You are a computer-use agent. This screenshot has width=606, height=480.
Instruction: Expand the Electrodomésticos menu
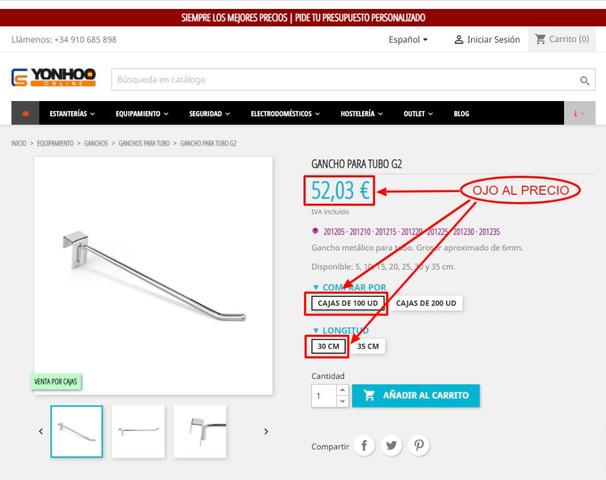(285, 114)
